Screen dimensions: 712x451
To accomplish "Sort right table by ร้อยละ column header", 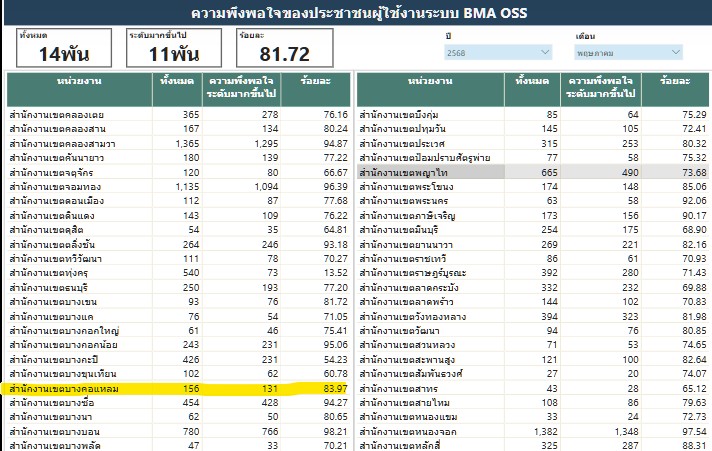I will 675,89.
